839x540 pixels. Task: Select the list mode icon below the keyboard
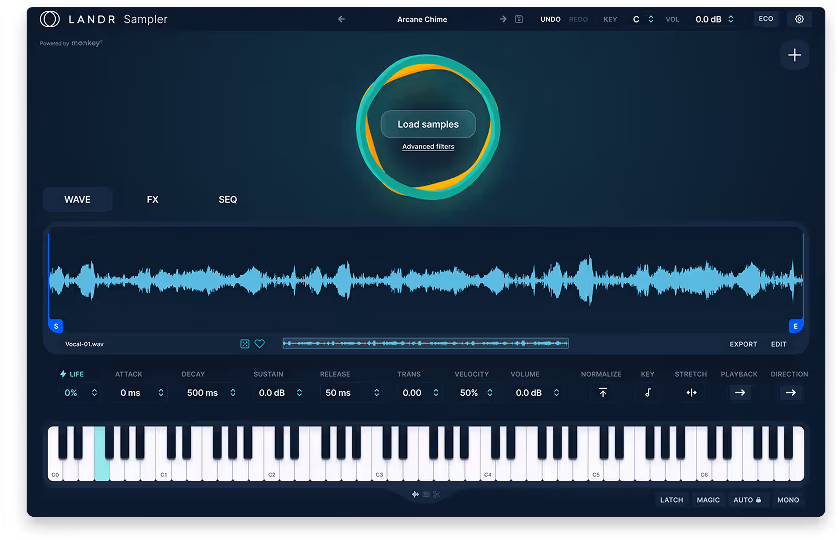[426, 495]
